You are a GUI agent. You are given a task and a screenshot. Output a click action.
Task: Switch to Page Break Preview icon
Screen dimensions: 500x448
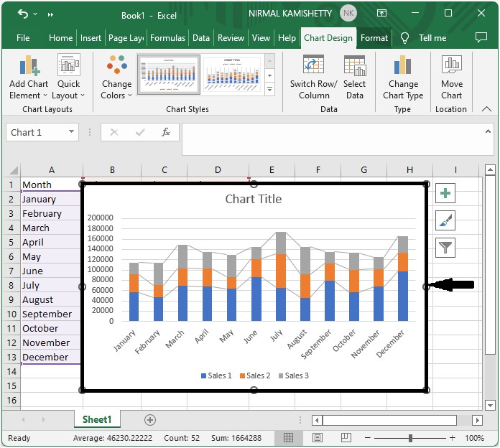coord(346,438)
